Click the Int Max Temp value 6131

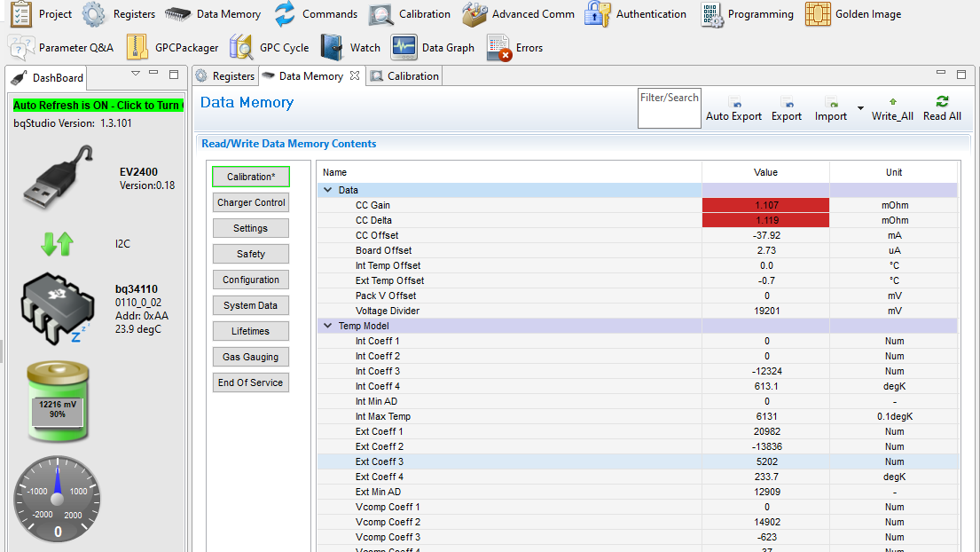[x=765, y=416]
